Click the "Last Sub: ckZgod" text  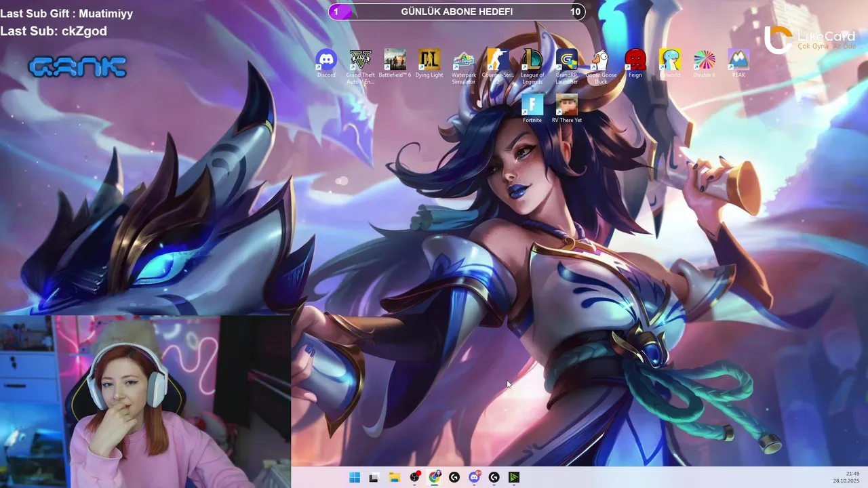click(x=54, y=31)
